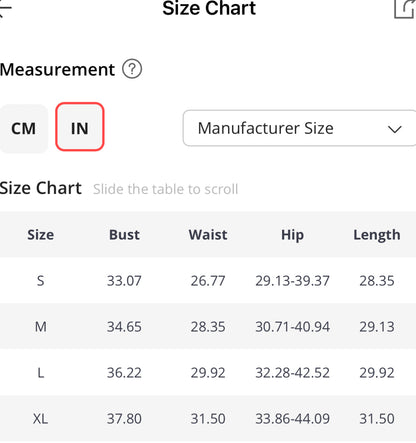Select the Waist column header
This screenshot has height=443, width=416.
coord(208,235)
